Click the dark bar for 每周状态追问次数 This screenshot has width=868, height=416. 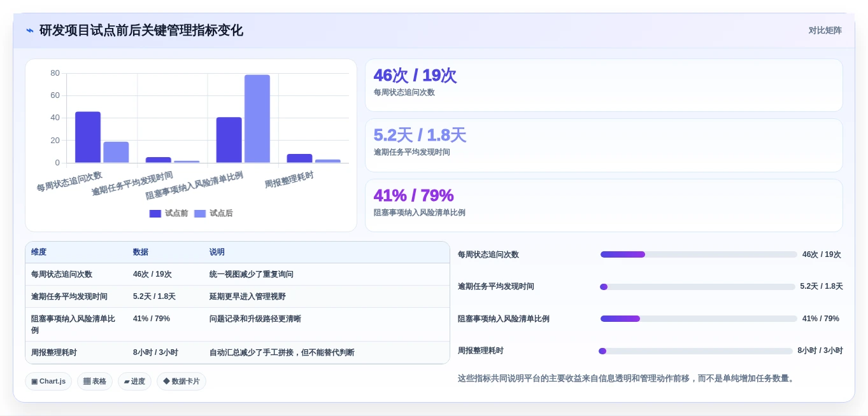pyautogui.click(x=88, y=137)
